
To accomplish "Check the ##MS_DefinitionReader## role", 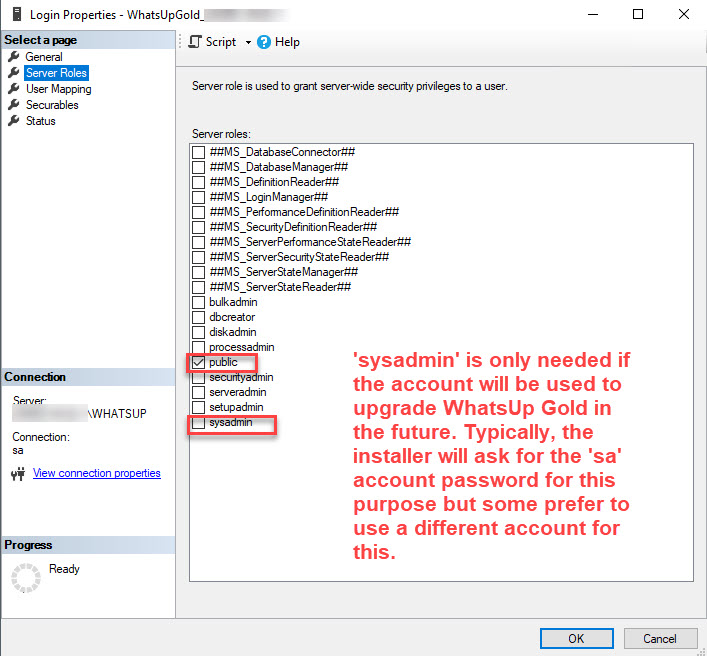I will pos(198,182).
